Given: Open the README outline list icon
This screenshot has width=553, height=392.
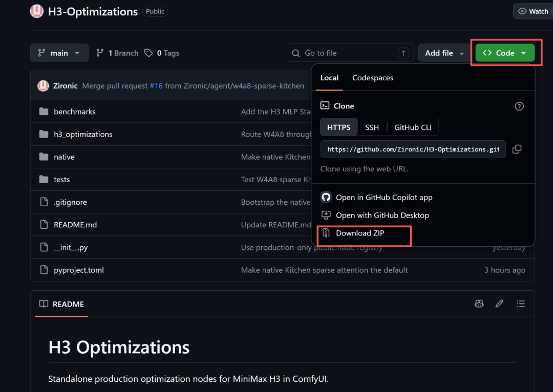Looking at the screenshot, I should tap(521, 303).
